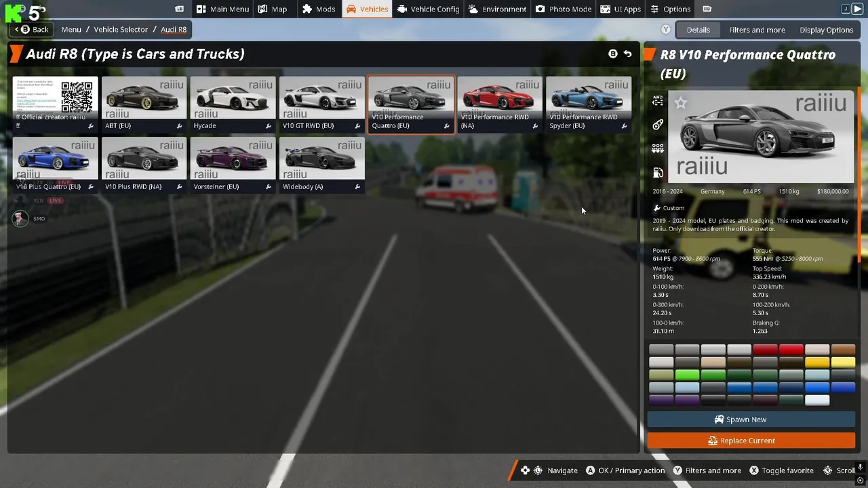Open the Mods tab
This screenshot has width=868, height=488.
point(319,9)
